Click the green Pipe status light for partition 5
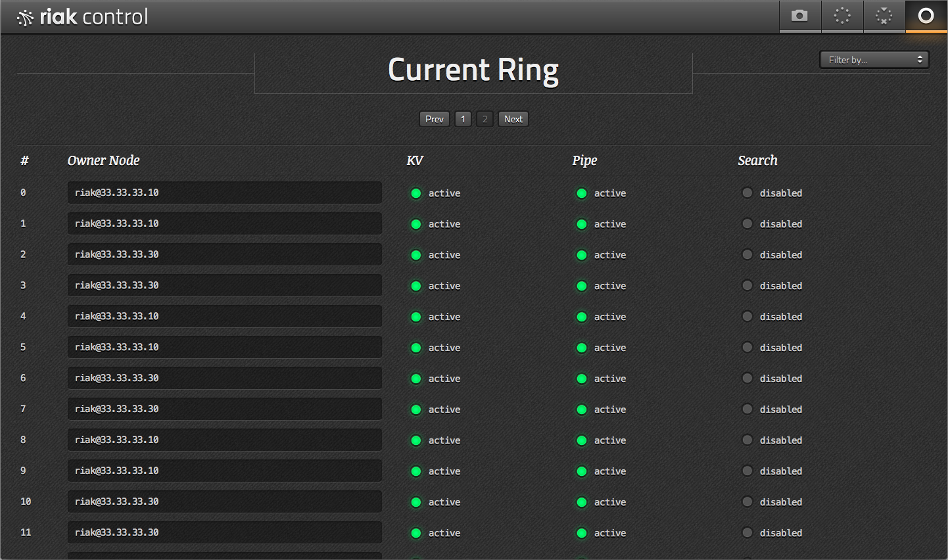The image size is (948, 560). click(x=582, y=348)
